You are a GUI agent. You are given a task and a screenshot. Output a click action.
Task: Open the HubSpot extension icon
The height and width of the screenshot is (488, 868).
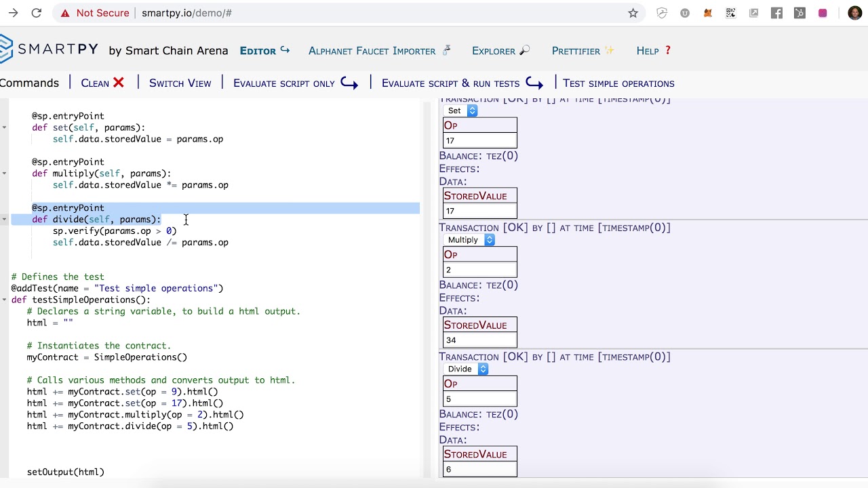click(x=800, y=13)
